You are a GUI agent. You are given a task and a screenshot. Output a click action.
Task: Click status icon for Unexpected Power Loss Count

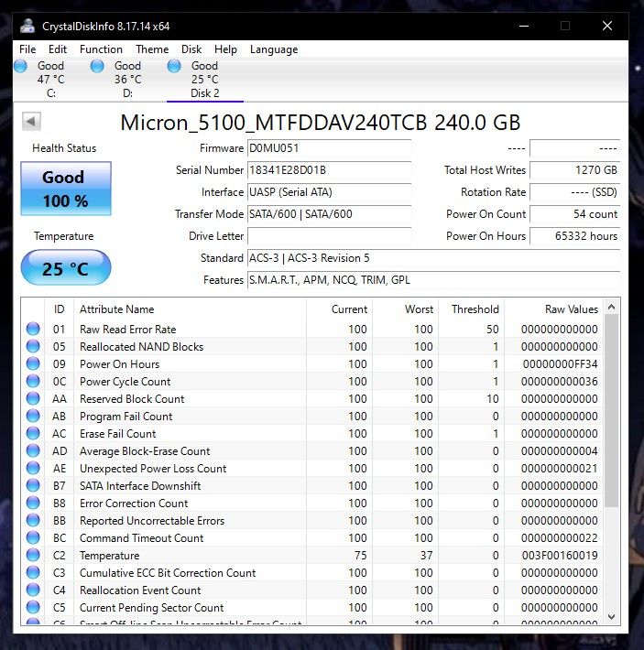coord(33,468)
